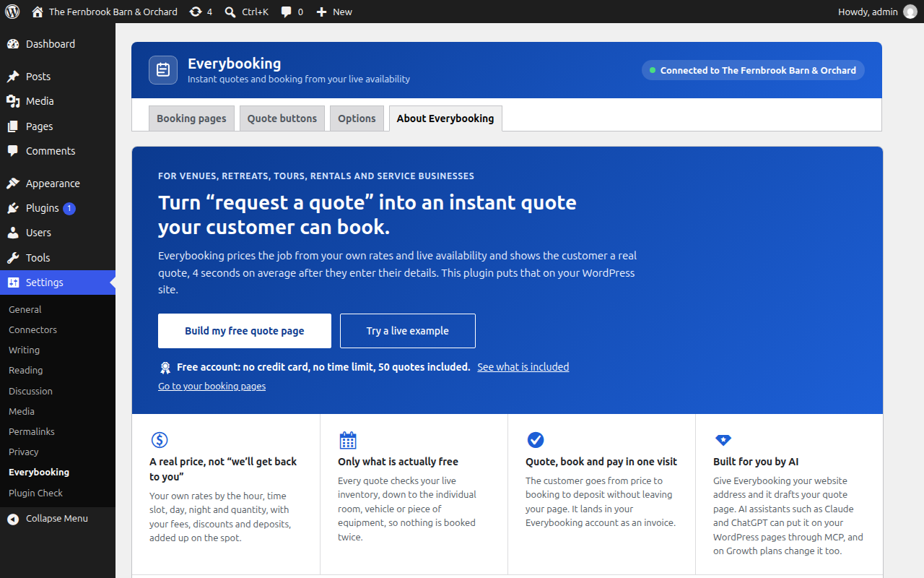This screenshot has width=924, height=578.
Task: Open the Permalinks settings page
Action: click(58, 431)
